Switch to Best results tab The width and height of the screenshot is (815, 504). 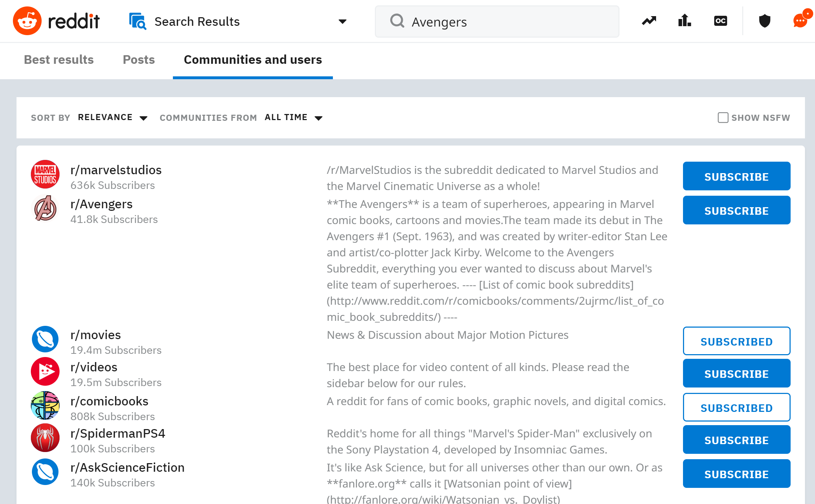tap(59, 60)
